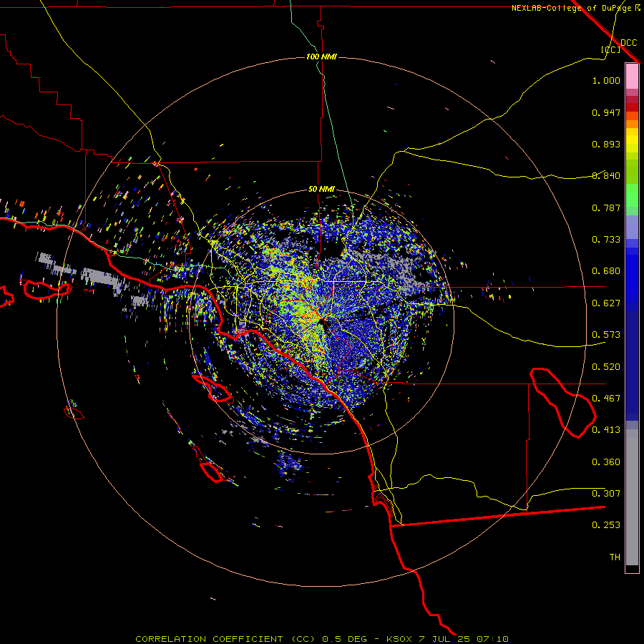This screenshot has height=644, width=644.
Task: Pick the light periwinkle color bar segment
Action: pos(632,227)
